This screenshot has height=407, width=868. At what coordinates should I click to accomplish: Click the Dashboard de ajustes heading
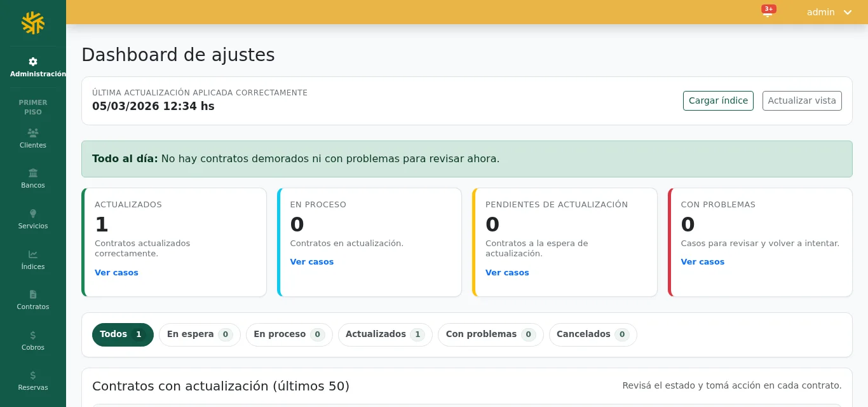point(178,55)
